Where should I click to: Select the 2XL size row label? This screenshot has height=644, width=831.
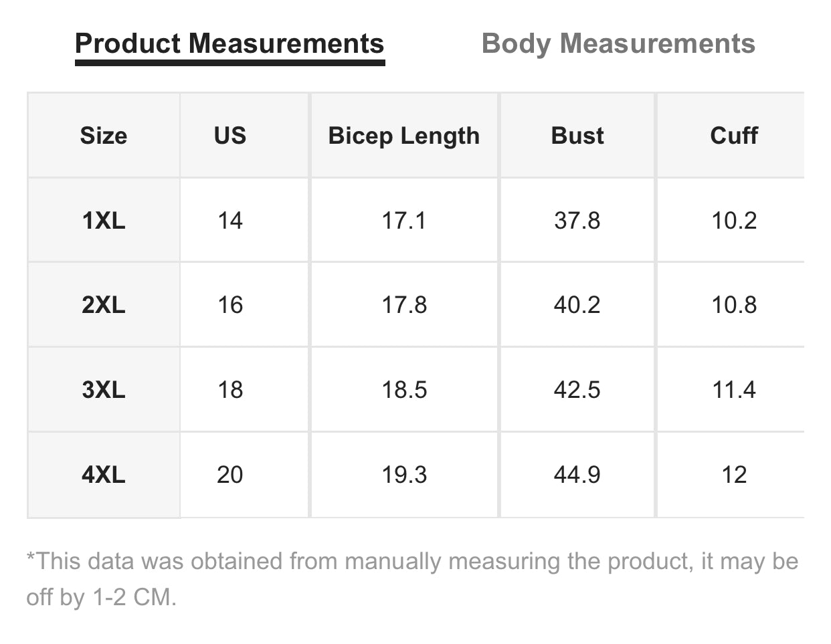[104, 305]
